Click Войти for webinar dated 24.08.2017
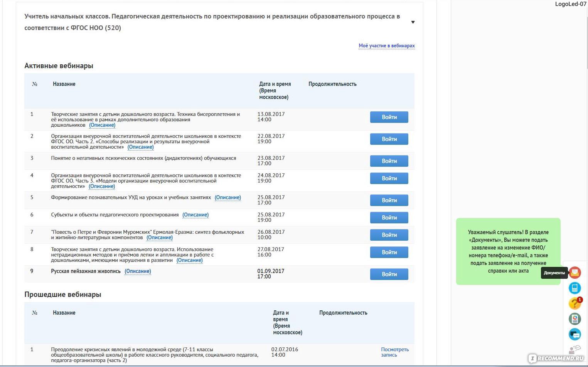The width and height of the screenshot is (588, 367). (x=389, y=178)
